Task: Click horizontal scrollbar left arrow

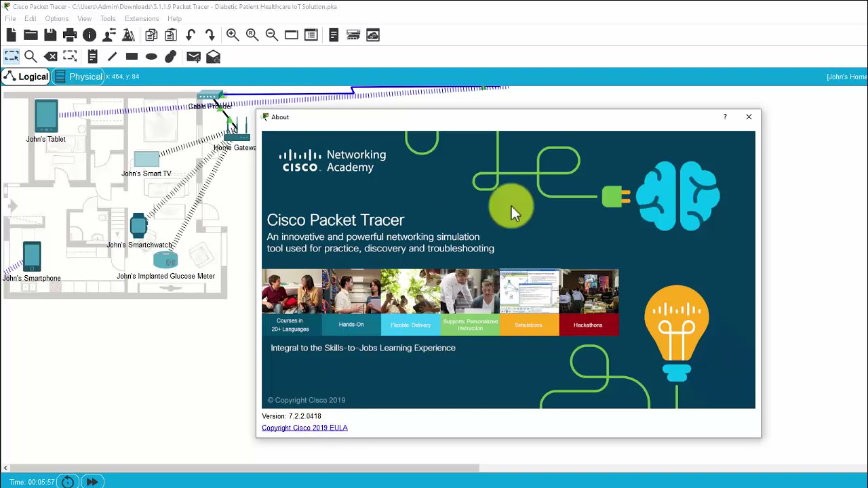Action: click(x=5, y=468)
